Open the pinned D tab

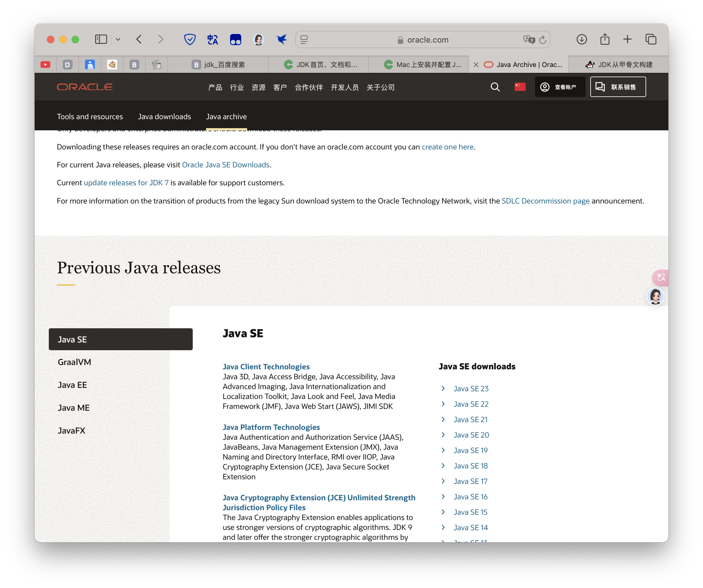[68, 65]
